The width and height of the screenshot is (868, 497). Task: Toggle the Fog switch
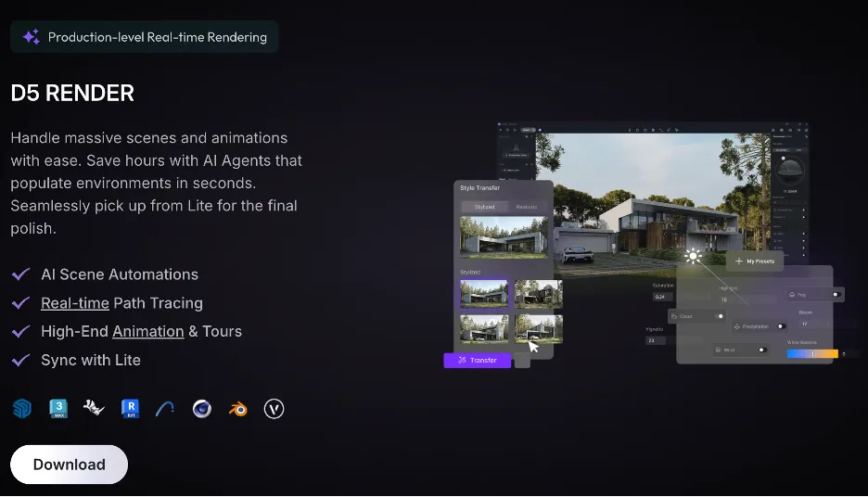[x=836, y=295]
